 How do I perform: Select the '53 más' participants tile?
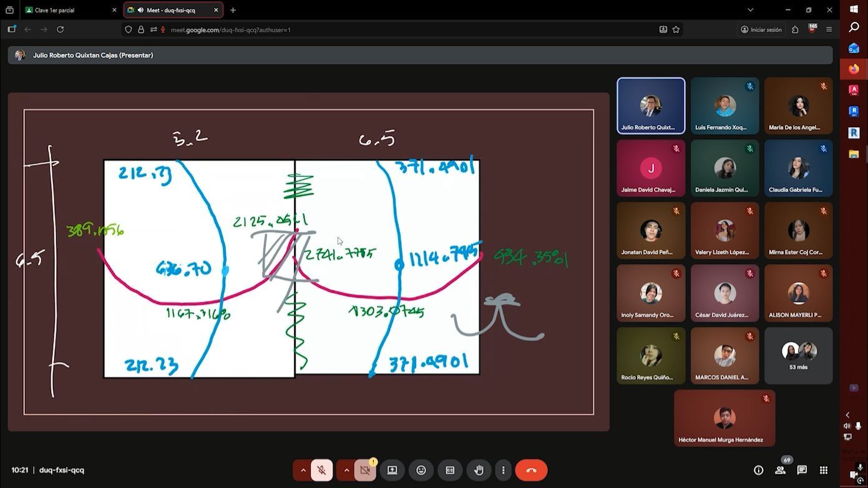(x=798, y=356)
